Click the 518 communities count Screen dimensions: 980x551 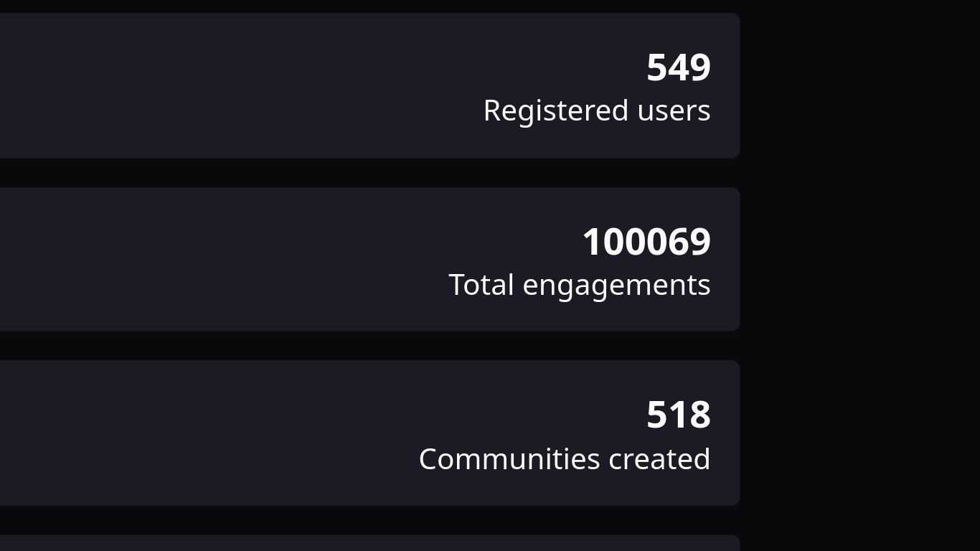[x=679, y=415]
